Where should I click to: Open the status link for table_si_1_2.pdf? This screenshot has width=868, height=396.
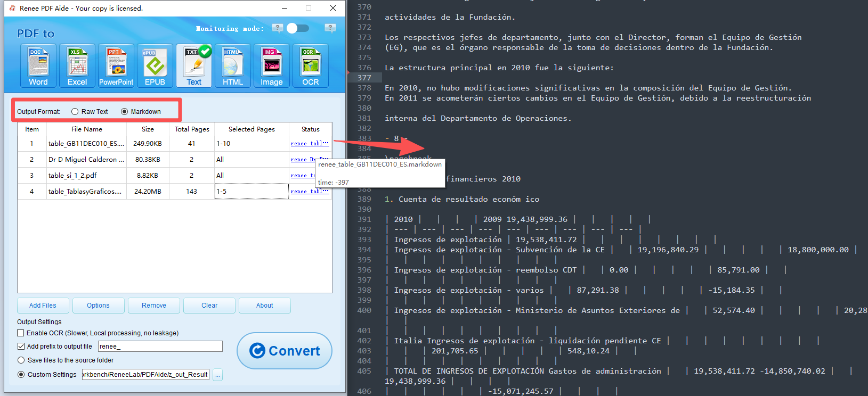coord(303,176)
